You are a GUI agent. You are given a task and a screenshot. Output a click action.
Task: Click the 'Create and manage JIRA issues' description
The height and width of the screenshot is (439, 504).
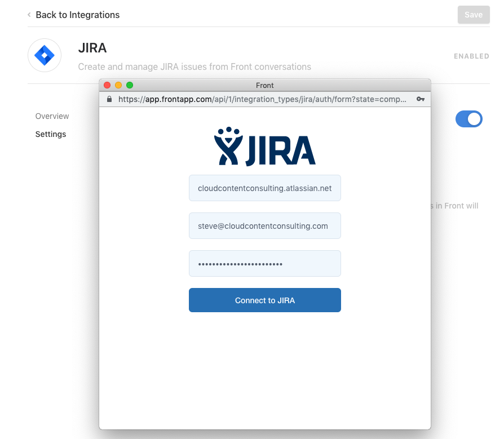click(194, 67)
